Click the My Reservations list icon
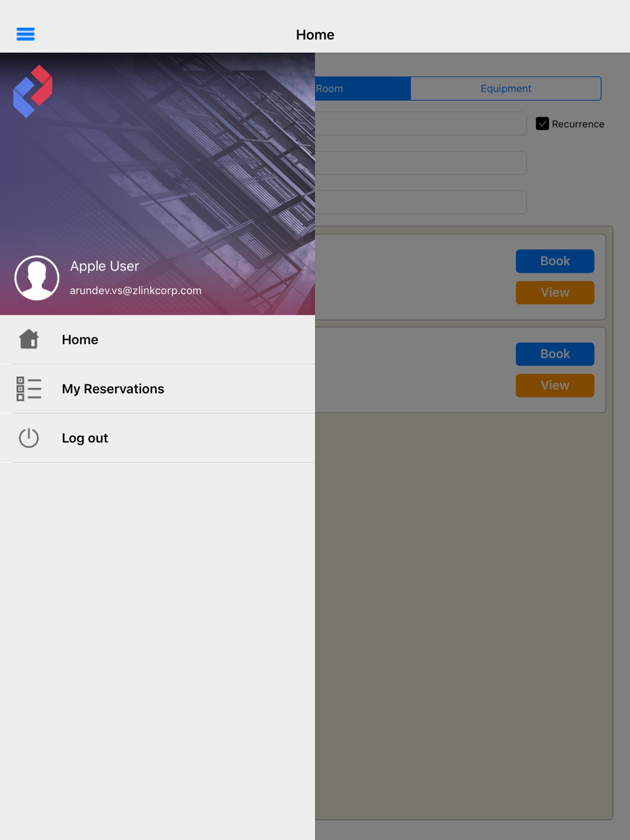The image size is (630, 840). click(x=28, y=389)
